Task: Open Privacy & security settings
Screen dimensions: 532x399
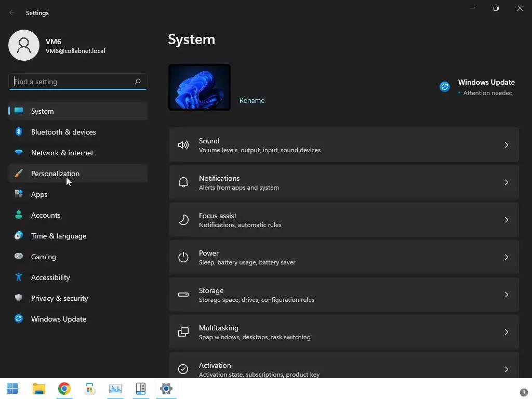Action: (x=78, y=298)
